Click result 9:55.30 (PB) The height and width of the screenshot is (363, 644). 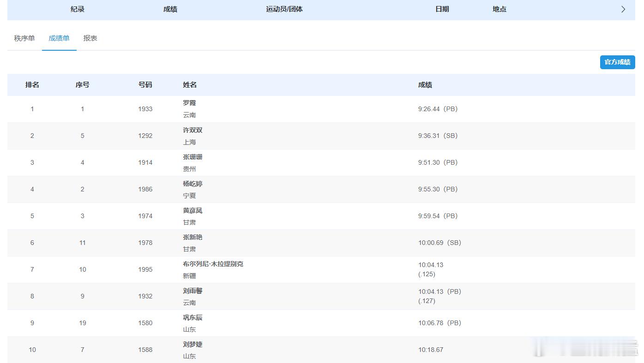coord(438,189)
